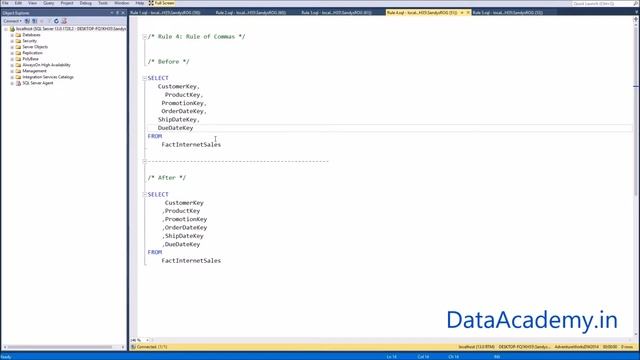Expand the SQL Server Agent node
Image resolution: width=640 pixels, height=360 pixels.
[12, 83]
